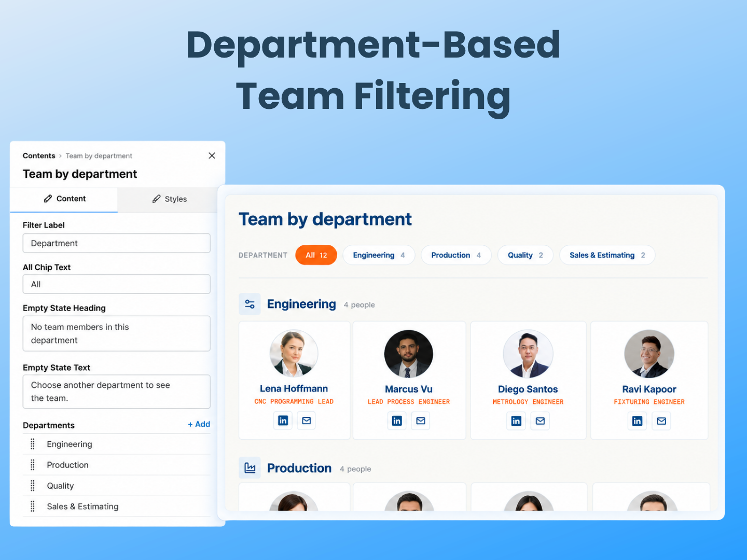This screenshot has width=747, height=560.
Task: Filter team by Sales & Estimating chip
Action: pos(607,255)
